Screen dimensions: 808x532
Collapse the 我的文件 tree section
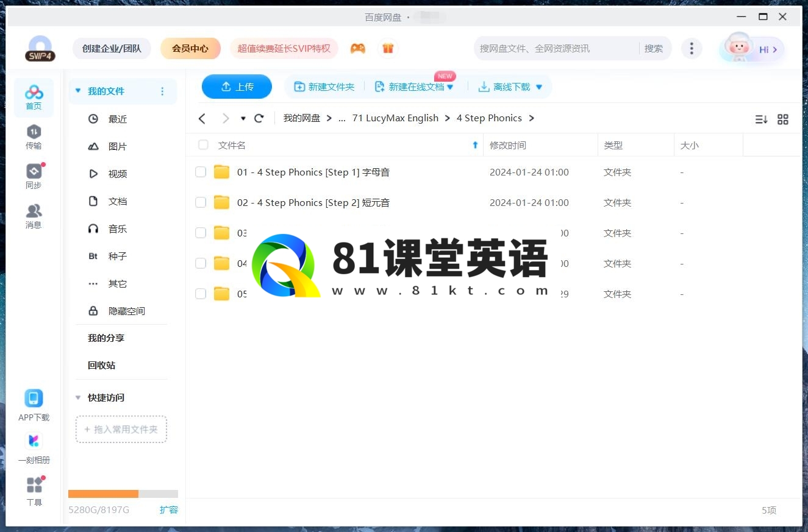pos(77,91)
